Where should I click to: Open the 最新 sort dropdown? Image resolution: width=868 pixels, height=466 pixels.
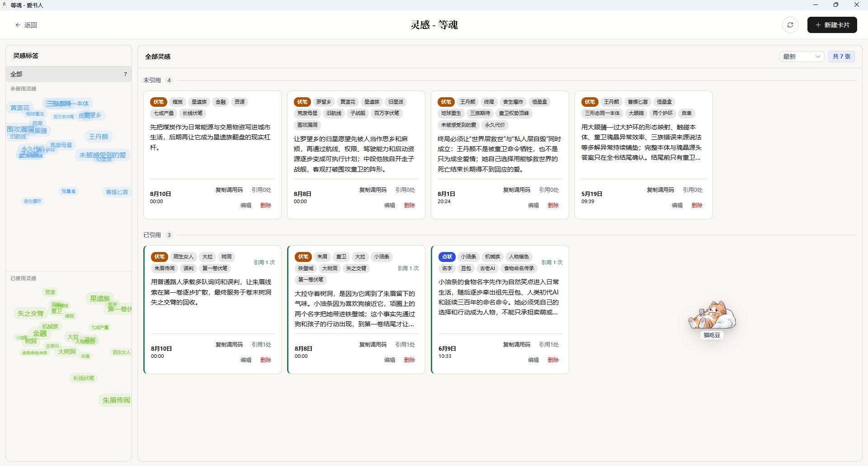tap(802, 57)
